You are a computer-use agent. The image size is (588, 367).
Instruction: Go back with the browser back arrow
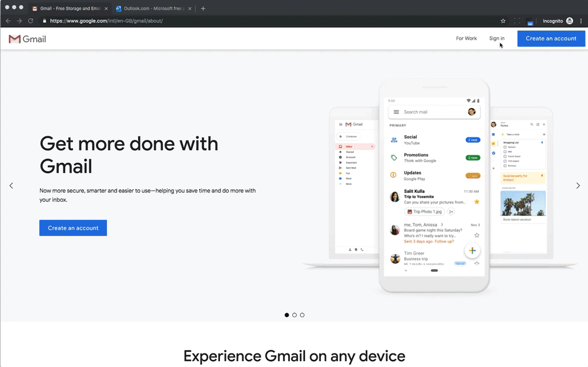[x=8, y=21]
